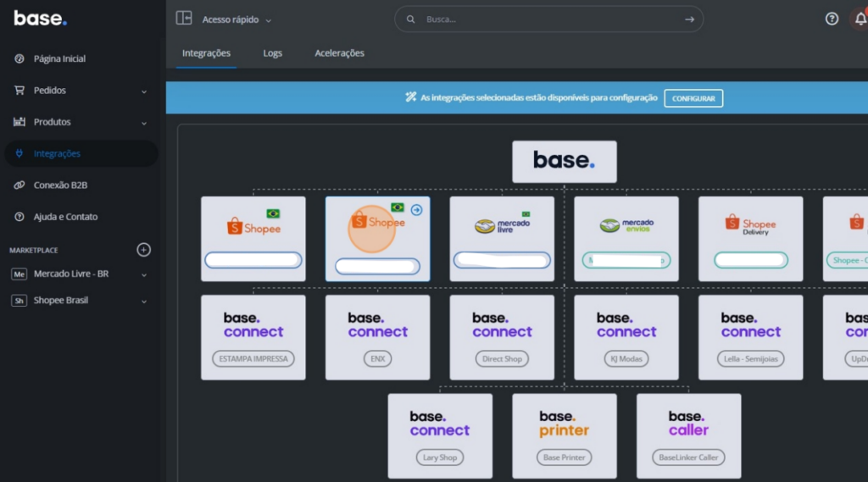Open notifications bell icon
This screenshot has width=868, height=482.
(860, 19)
